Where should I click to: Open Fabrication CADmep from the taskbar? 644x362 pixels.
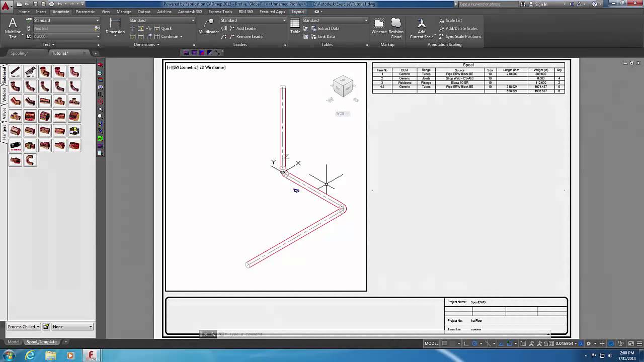pos(91,355)
